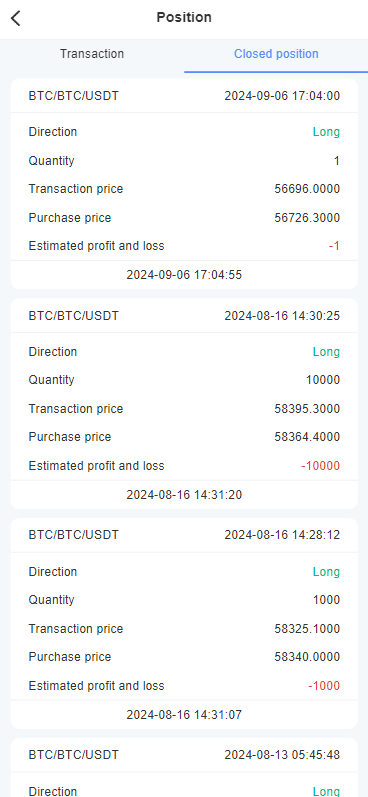The height and width of the screenshot is (797, 368).
Task: Go back using the left arrow icon
Action: coord(16,18)
